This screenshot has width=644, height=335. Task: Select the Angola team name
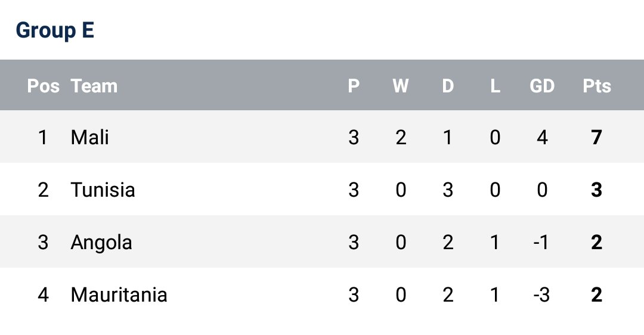click(x=101, y=243)
